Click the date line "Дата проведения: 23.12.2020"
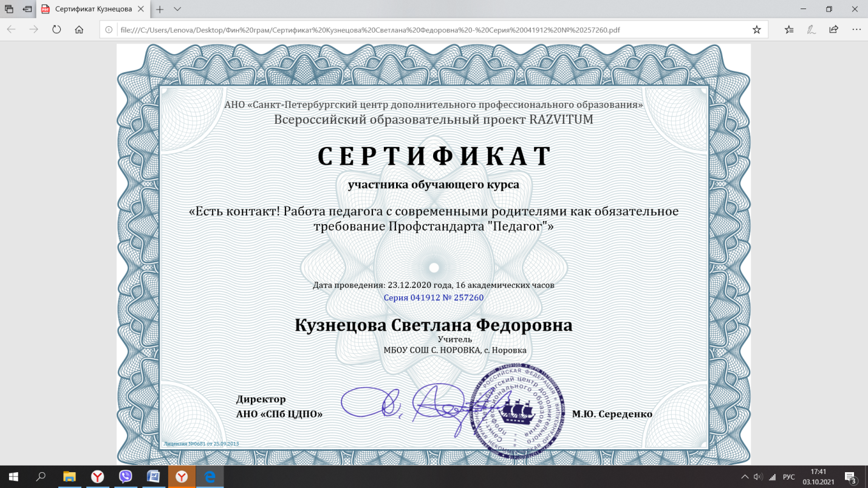 tap(434, 285)
